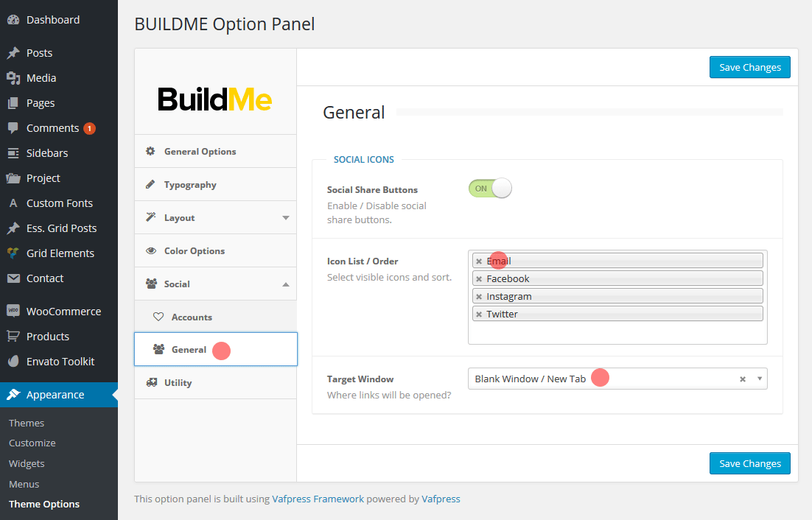The height and width of the screenshot is (520, 812).
Task: Open the Accounts submenu item
Action: (x=192, y=317)
